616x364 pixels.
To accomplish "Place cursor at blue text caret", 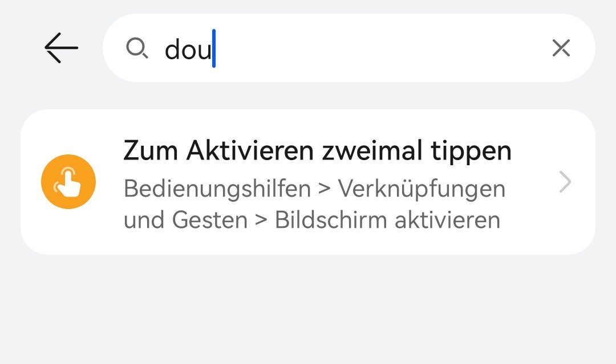I will point(214,49).
